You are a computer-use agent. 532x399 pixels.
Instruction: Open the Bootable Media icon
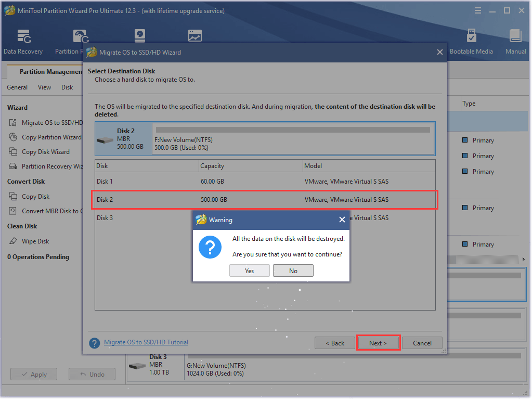point(471,35)
